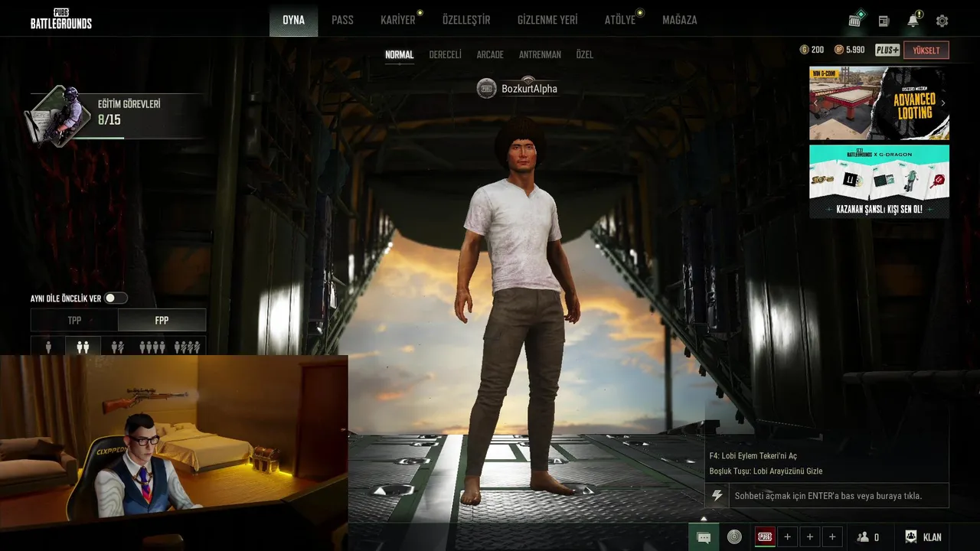The height and width of the screenshot is (551, 980).
Task: Expand chat panel with up arrow
Action: (x=704, y=518)
